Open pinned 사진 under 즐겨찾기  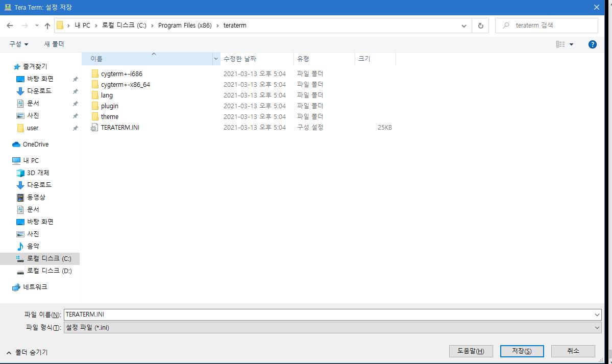click(33, 115)
